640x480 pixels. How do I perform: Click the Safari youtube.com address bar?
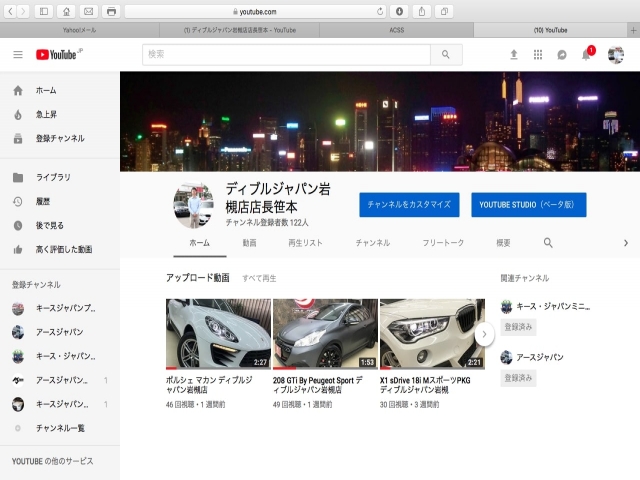pyautogui.click(x=256, y=11)
